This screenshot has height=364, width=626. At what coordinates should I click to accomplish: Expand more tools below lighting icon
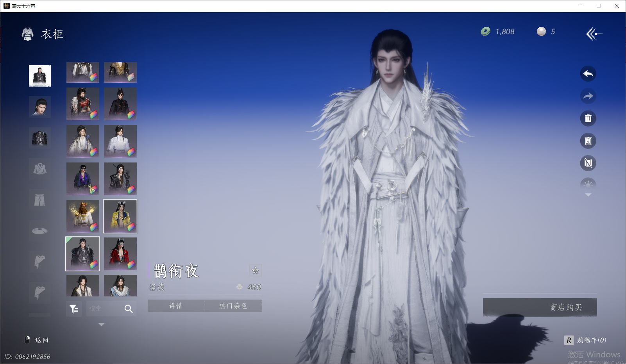pos(588,195)
